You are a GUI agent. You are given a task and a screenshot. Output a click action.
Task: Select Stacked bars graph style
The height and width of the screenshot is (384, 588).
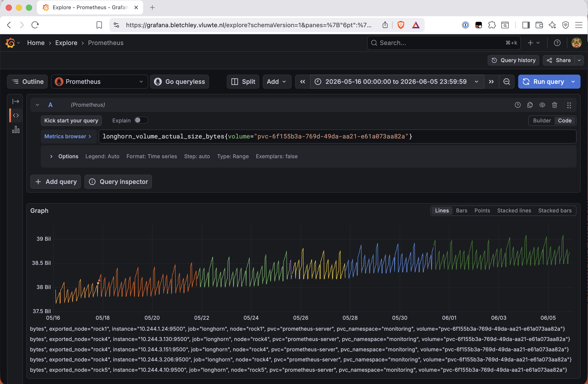pos(555,211)
